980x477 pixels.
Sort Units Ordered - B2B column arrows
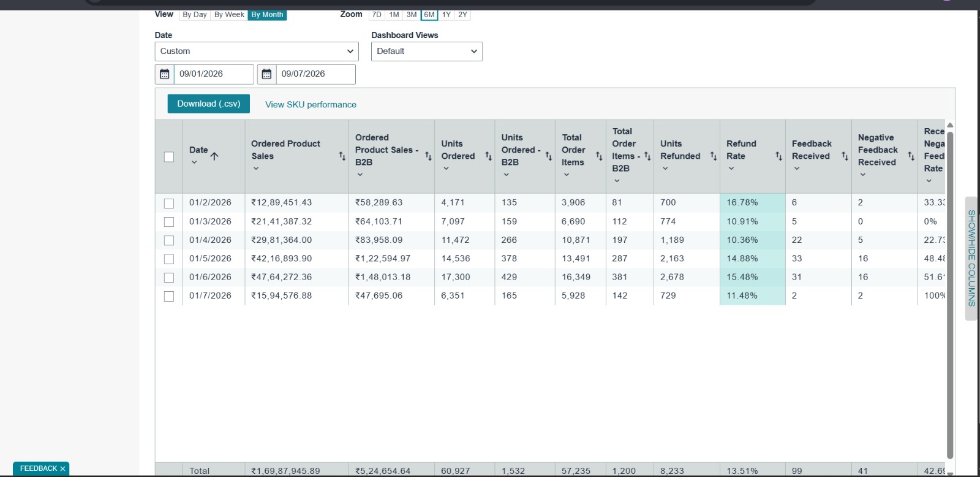point(549,156)
